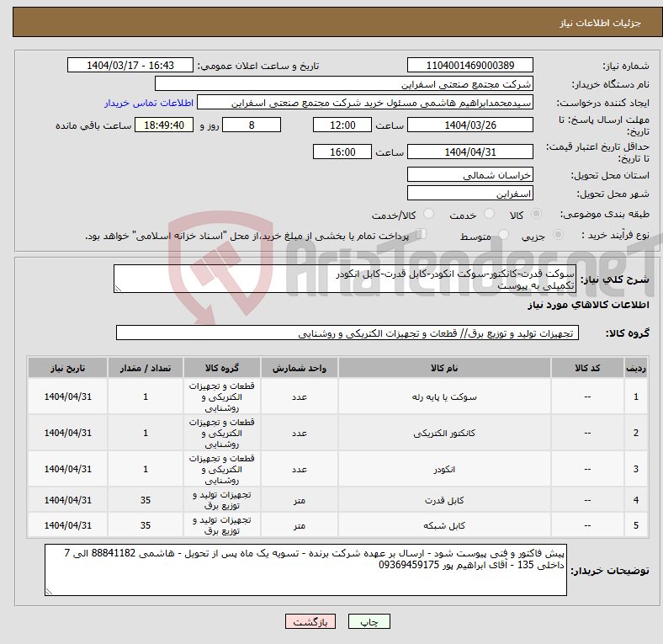Toggle the Islamic treasury payment checkbox
Screen dimensions: 663x644
[x=422, y=234]
